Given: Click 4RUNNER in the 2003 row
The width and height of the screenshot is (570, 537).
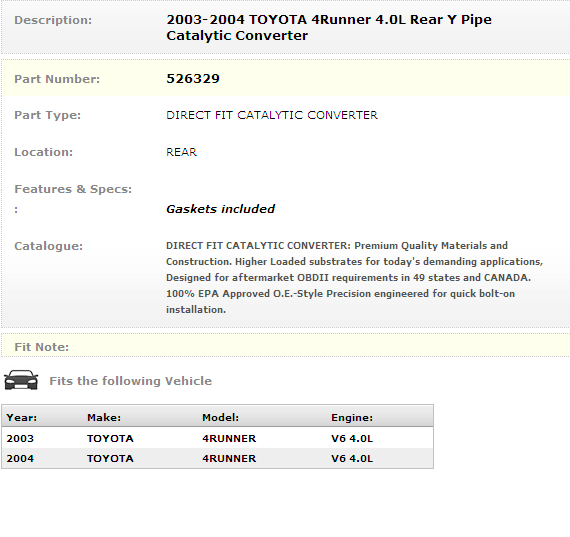Looking at the screenshot, I should click(229, 439).
